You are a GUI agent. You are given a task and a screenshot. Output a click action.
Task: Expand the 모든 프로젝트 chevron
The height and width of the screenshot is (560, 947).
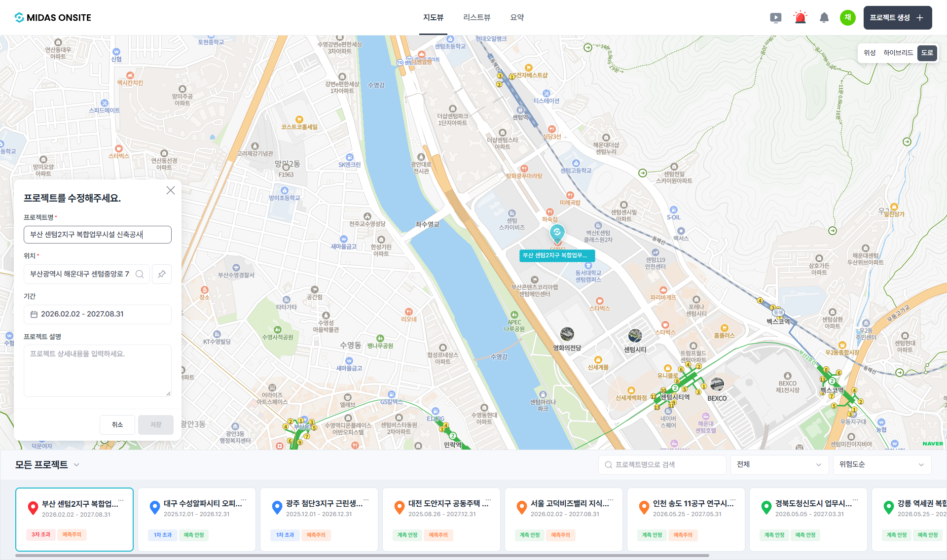tap(76, 464)
